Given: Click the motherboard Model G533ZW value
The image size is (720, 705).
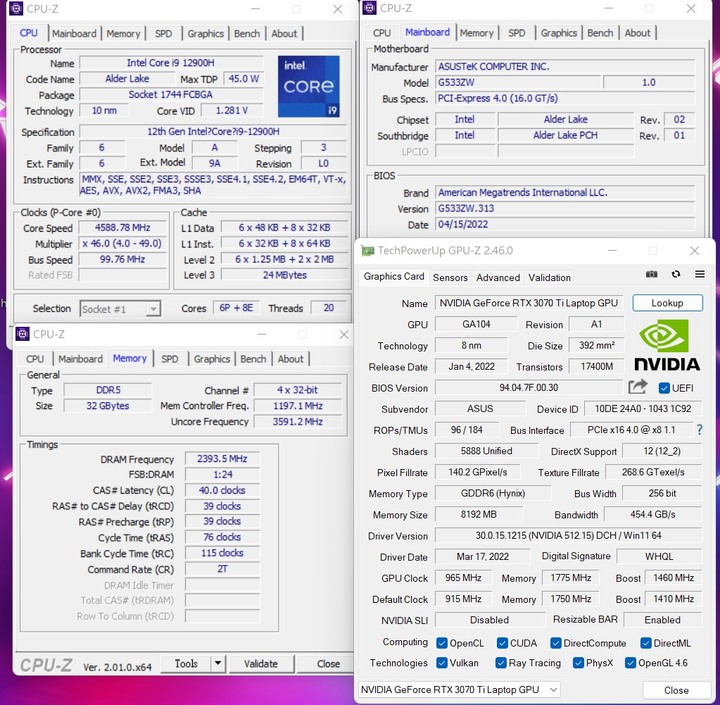Looking at the screenshot, I should click(518, 83).
